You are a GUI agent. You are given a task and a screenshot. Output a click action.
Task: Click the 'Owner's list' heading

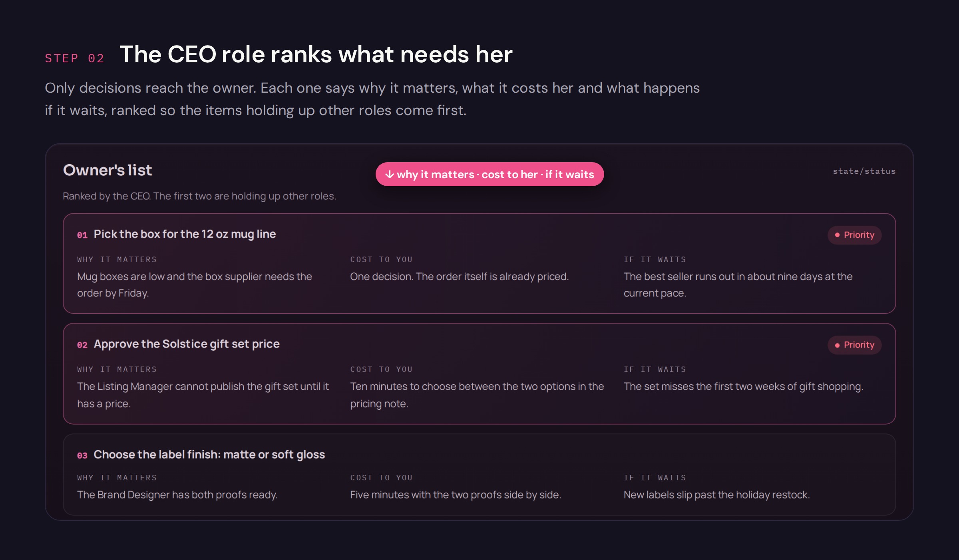tap(107, 170)
